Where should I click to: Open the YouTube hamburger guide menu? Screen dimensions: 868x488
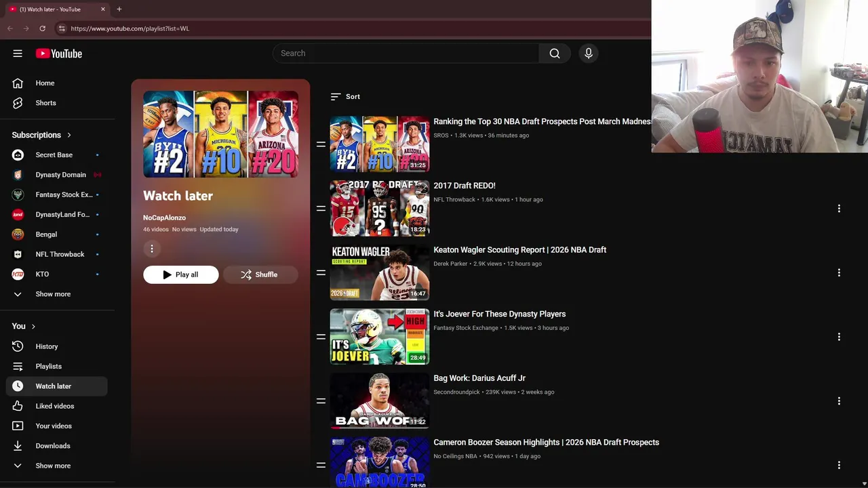click(x=18, y=54)
